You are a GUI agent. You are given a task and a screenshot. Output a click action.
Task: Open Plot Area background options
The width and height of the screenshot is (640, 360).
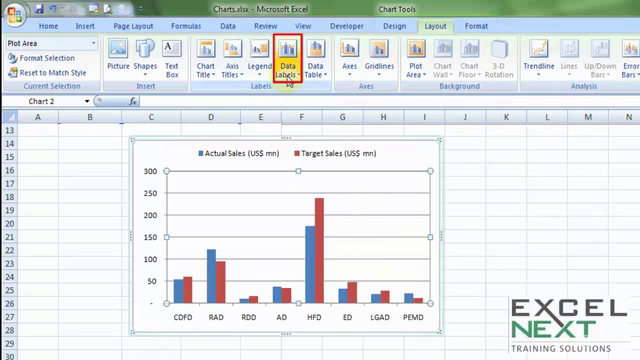(416, 58)
